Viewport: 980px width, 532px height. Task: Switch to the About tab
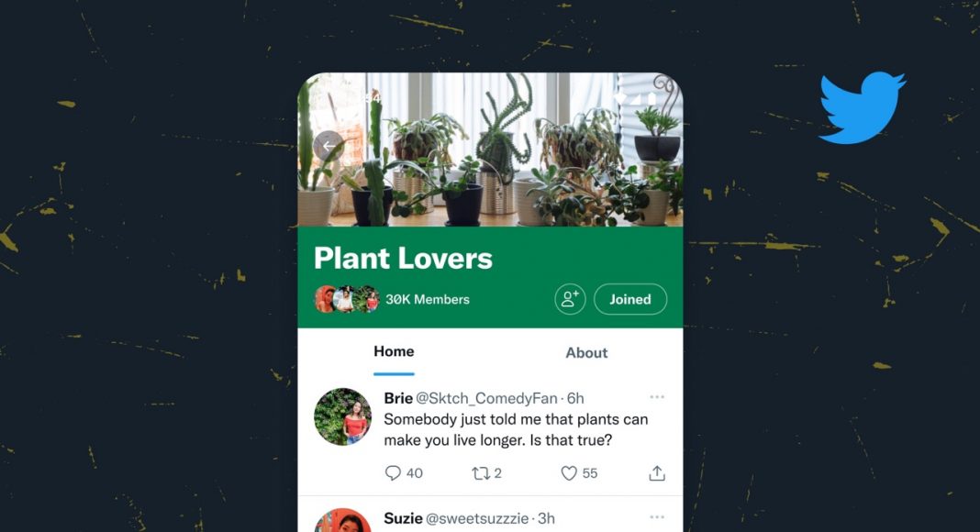[586, 353]
